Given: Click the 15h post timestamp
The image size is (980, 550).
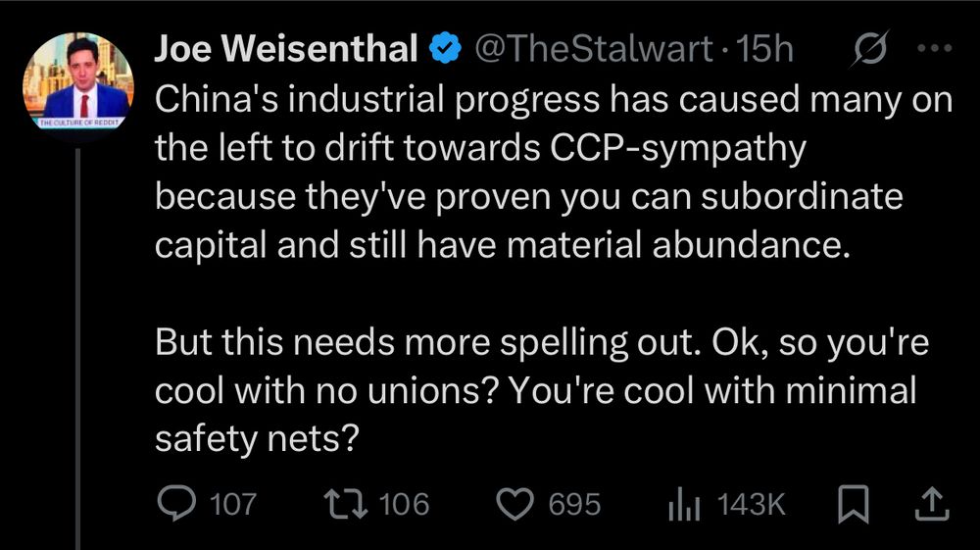Looking at the screenshot, I should click(x=767, y=48).
